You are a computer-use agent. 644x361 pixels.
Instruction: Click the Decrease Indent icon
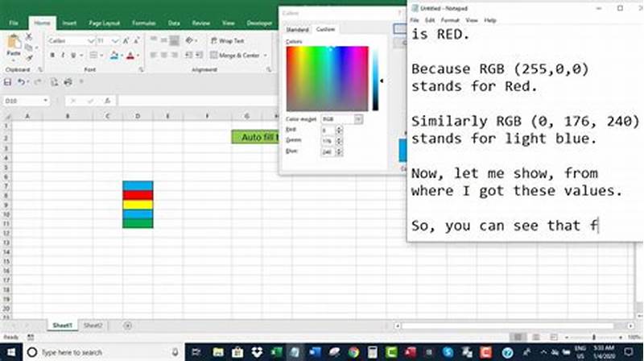tap(189, 55)
